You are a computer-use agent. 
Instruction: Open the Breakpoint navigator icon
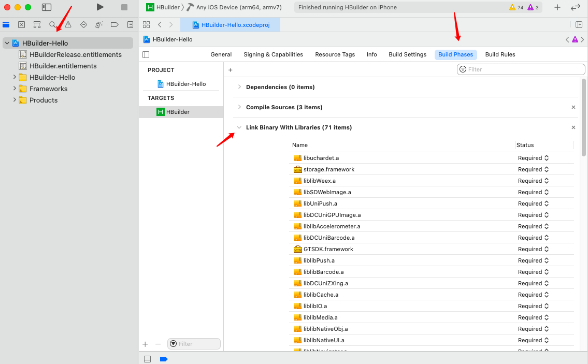[114, 25]
